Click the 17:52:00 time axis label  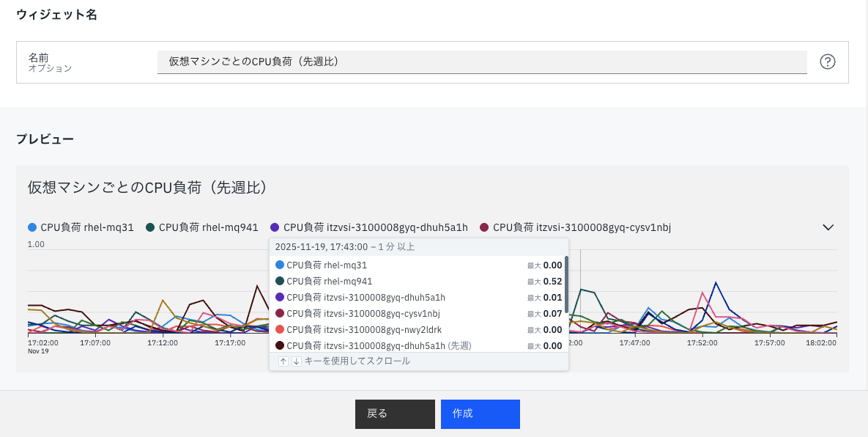(x=702, y=343)
